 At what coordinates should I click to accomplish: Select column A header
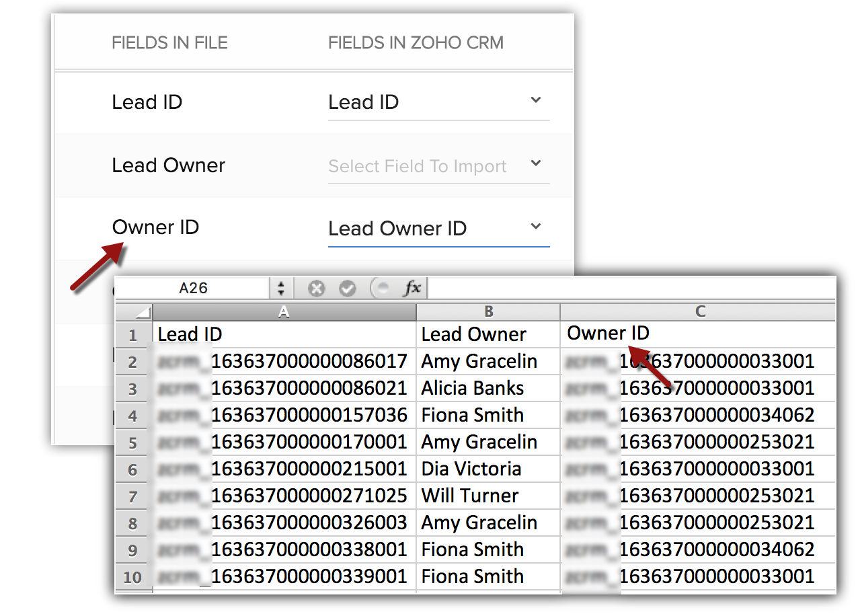tap(284, 311)
